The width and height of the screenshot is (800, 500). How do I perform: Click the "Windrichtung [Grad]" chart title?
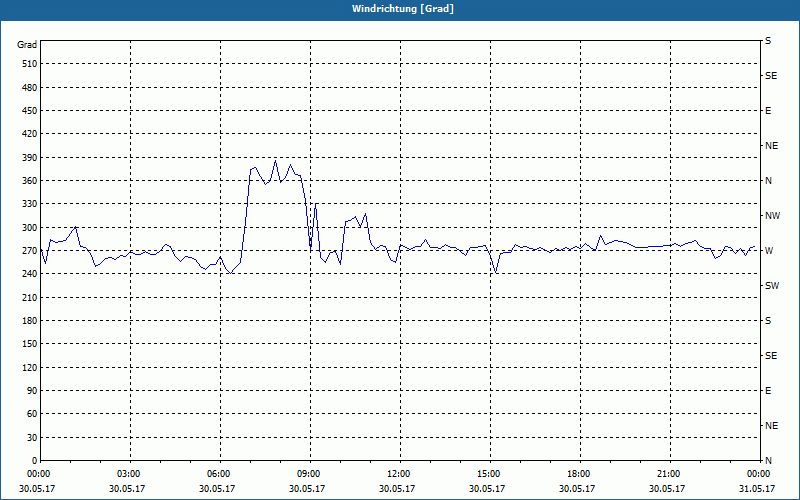point(403,9)
